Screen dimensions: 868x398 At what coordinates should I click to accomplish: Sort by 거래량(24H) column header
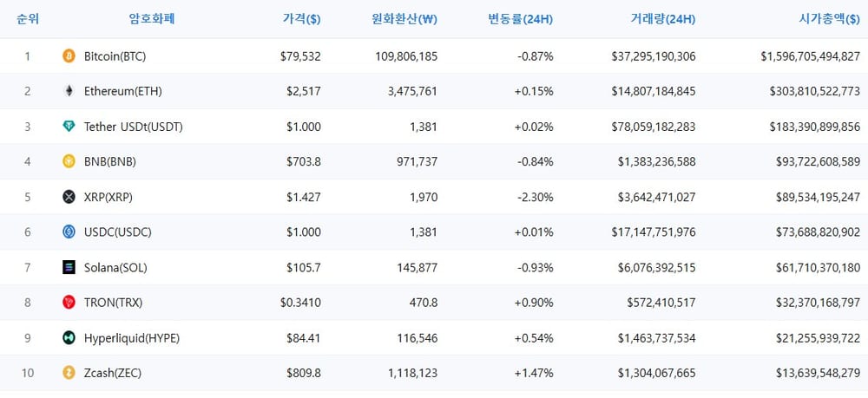tap(662, 19)
